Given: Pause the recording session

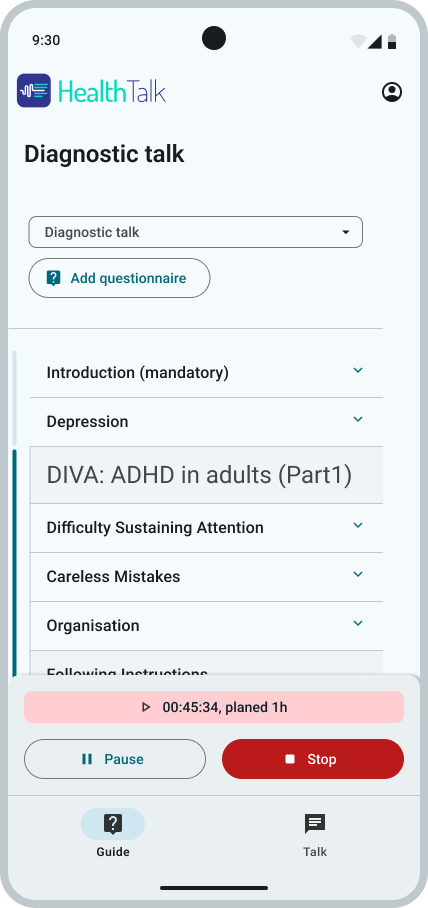Looking at the screenshot, I should 115,759.
